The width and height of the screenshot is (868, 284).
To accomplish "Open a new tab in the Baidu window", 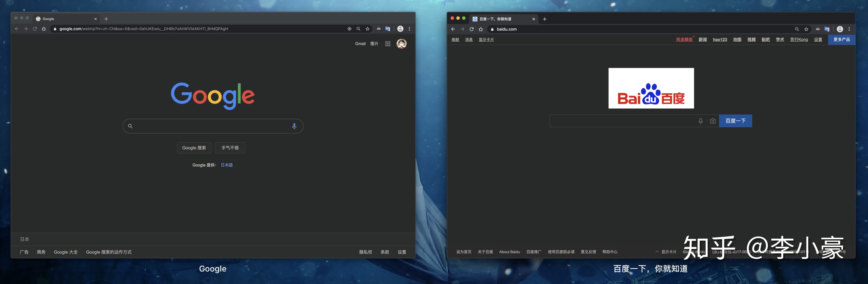I will (544, 19).
